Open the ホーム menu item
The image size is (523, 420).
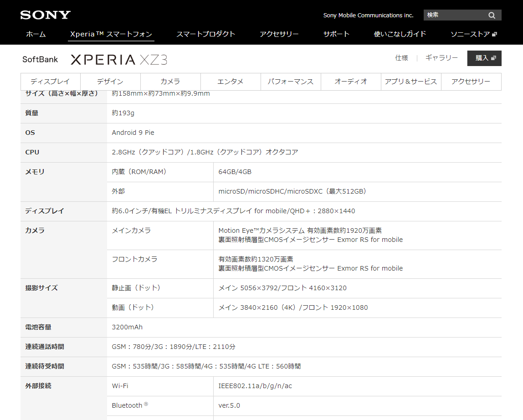[x=36, y=34]
